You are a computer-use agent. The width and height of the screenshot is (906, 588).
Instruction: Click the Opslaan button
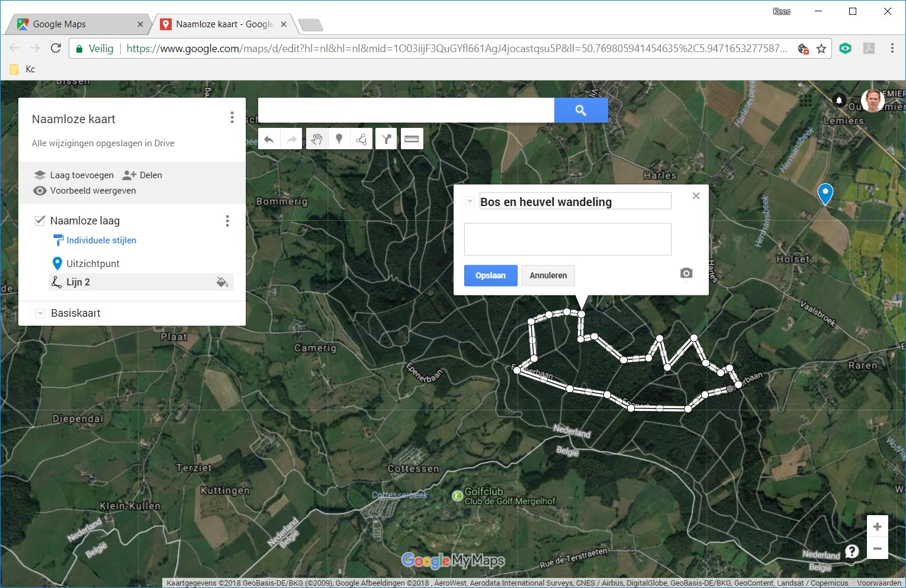pos(490,275)
